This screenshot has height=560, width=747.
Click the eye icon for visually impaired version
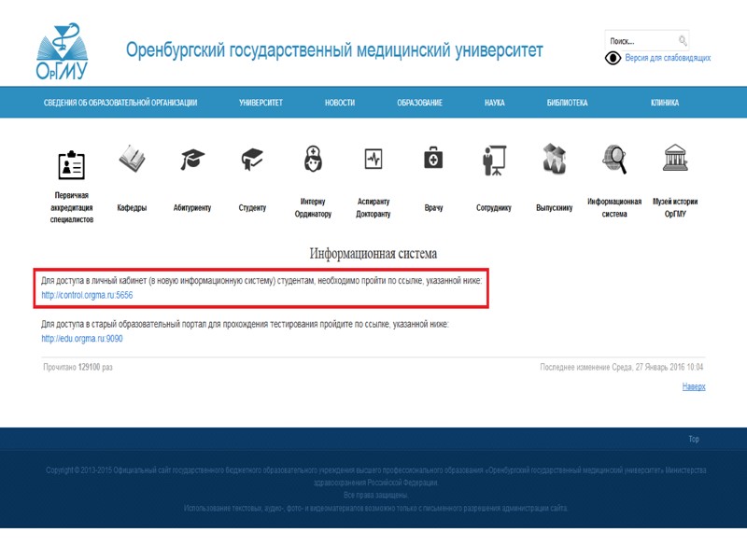click(613, 58)
